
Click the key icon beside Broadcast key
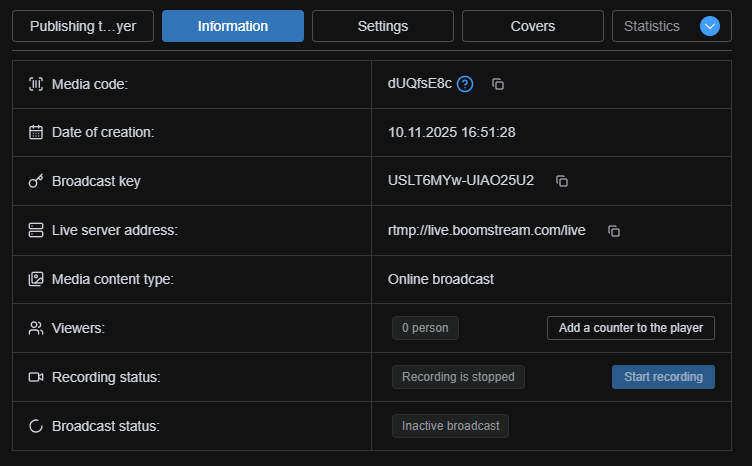pyautogui.click(x=36, y=181)
